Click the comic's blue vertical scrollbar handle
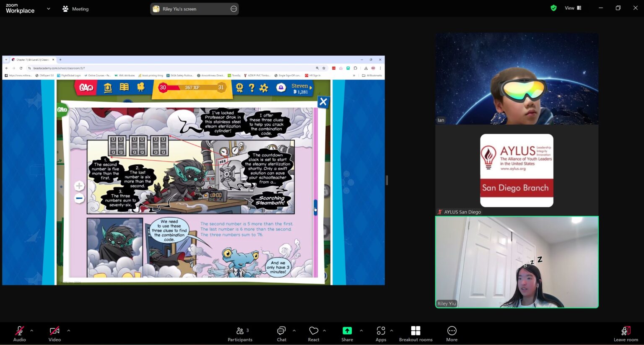The height and width of the screenshot is (345, 644). point(315,207)
